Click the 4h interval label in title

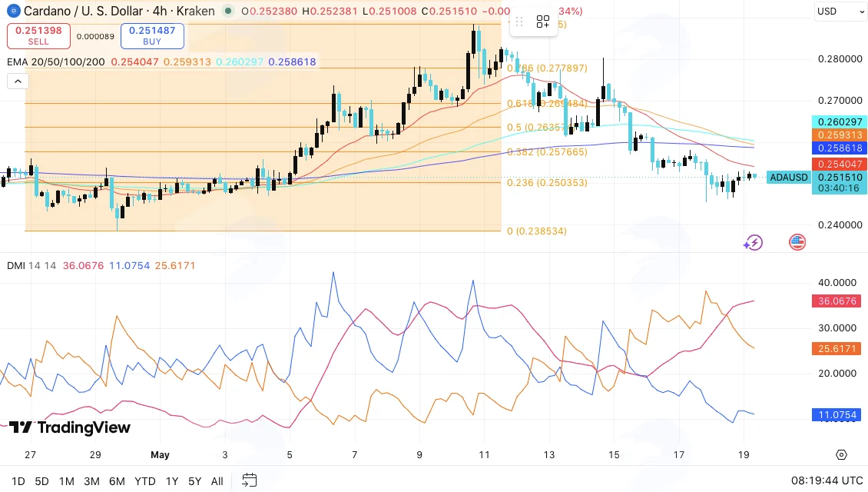160,11
